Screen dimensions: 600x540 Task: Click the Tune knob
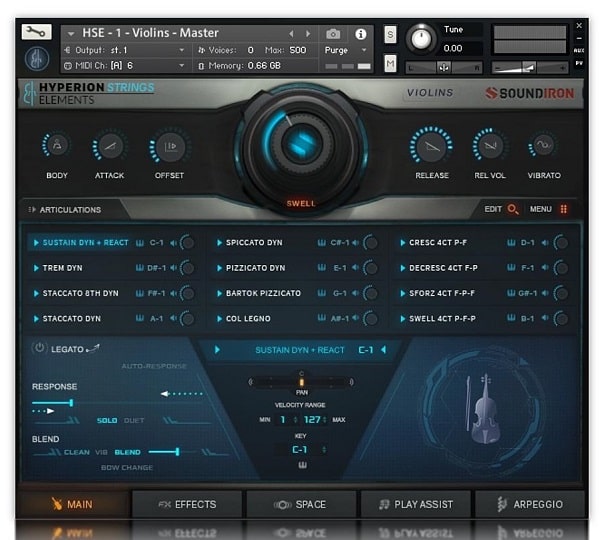[x=421, y=39]
